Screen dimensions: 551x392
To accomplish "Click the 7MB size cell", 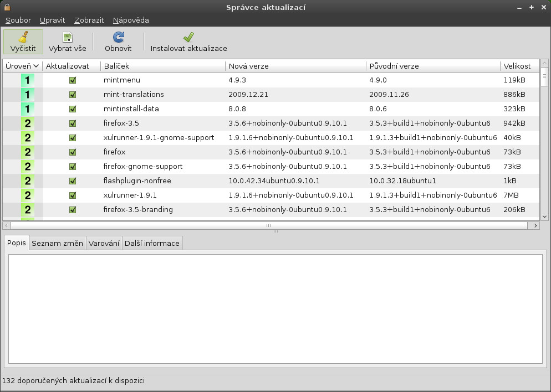I will point(511,195).
